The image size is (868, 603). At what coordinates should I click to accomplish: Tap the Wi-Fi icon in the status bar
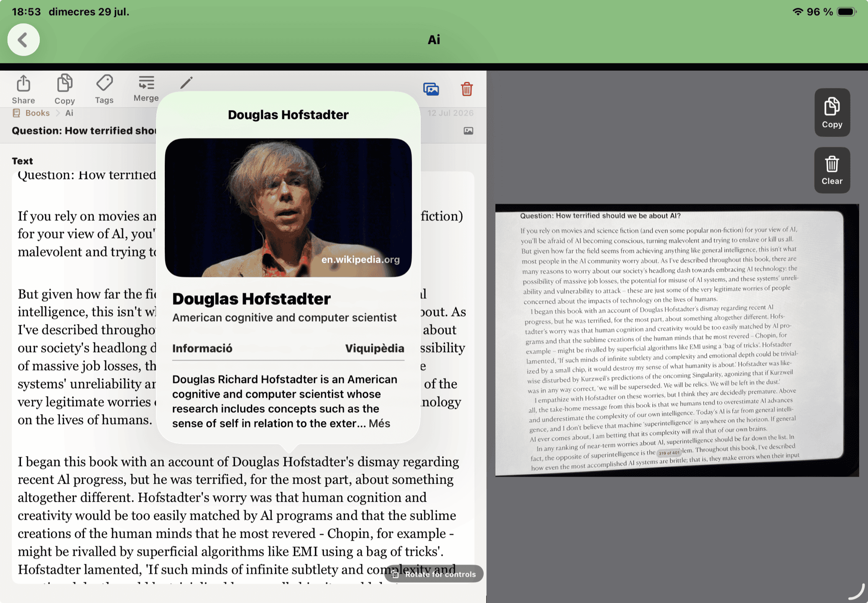tap(798, 12)
